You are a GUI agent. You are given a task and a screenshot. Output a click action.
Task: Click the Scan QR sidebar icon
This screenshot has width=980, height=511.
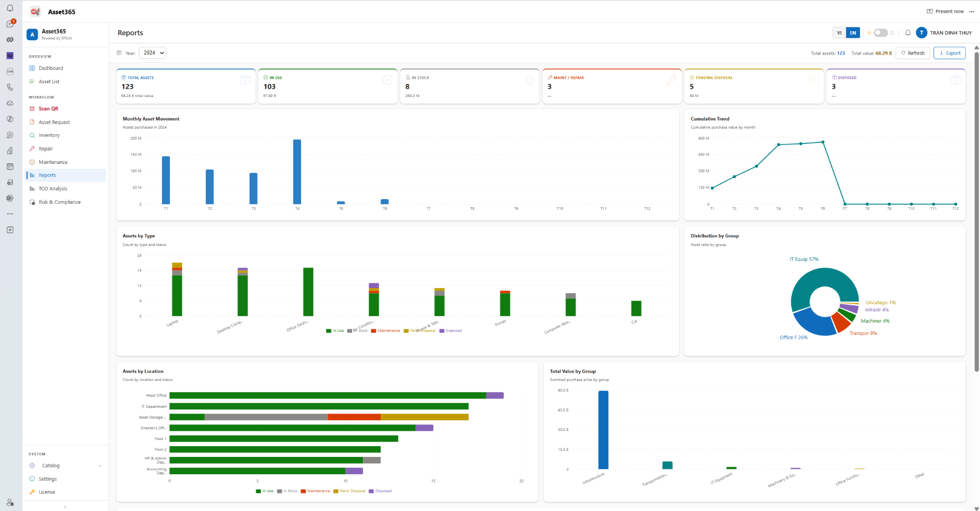32,109
